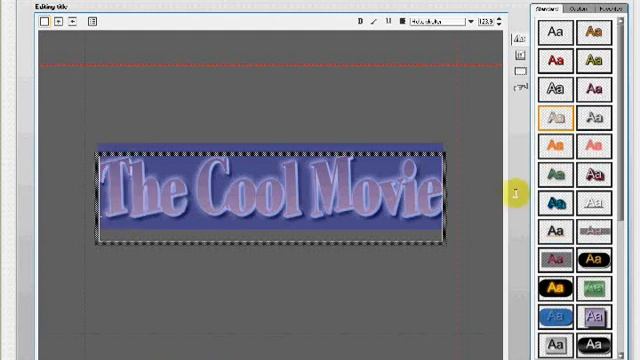The height and width of the screenshot is (360, 640).
Task: Apply the purple boxed Aa look
Action: click(594, 317)
